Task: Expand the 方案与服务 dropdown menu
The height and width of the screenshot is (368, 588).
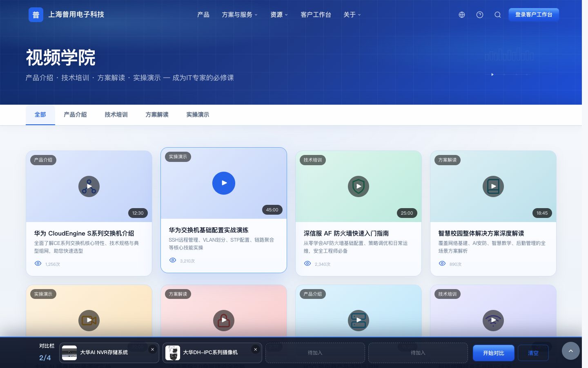Action: pos(240,15)
